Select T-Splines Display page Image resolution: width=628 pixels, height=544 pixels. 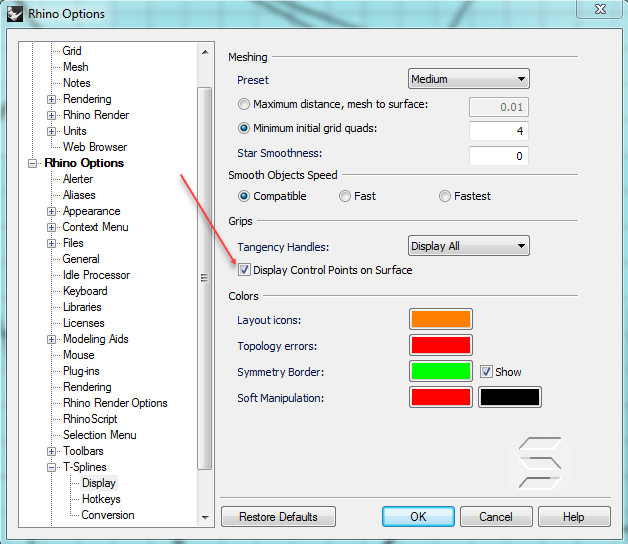point(99,483)
